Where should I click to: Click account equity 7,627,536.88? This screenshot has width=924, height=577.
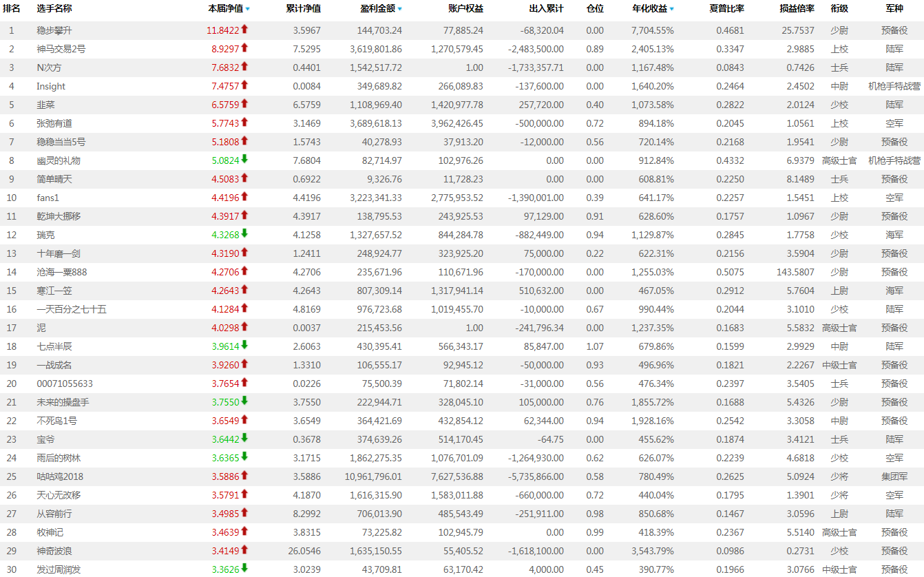pos(454,476)
